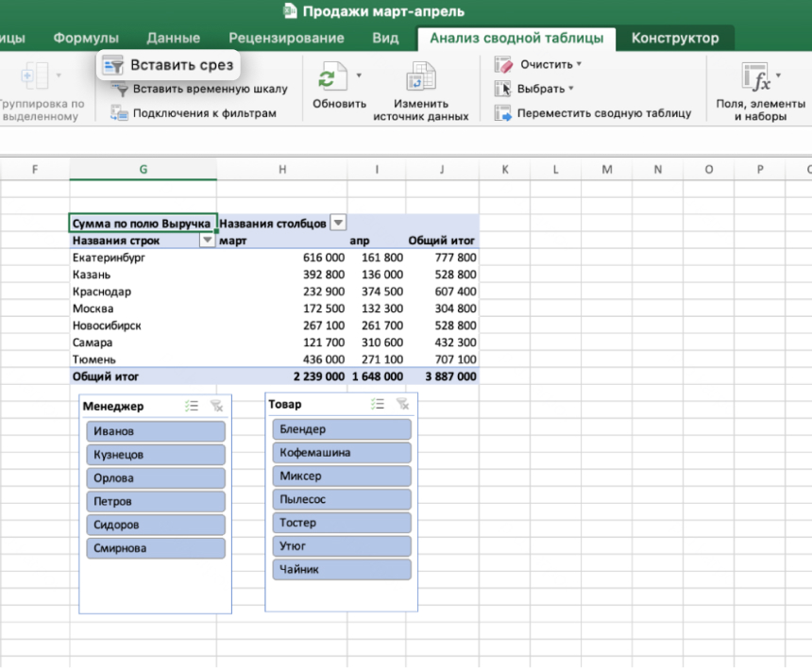
Task: Click the Move PivotTable icon
Action: point(502,113)
